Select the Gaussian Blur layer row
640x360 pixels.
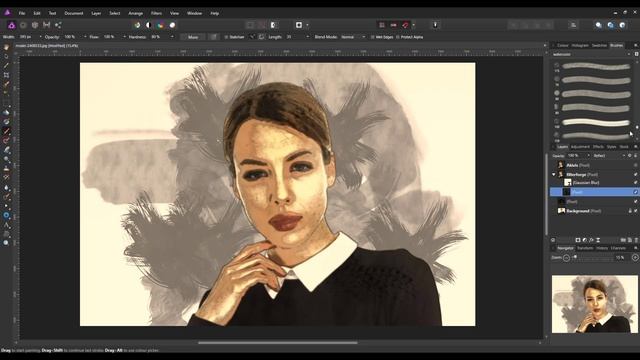[594, 183]
